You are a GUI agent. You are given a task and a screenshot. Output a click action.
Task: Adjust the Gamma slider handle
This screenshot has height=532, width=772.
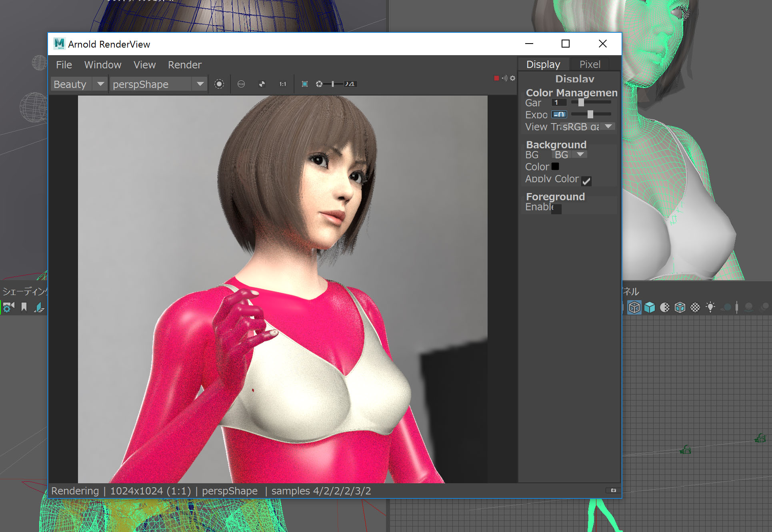[581, 102]
